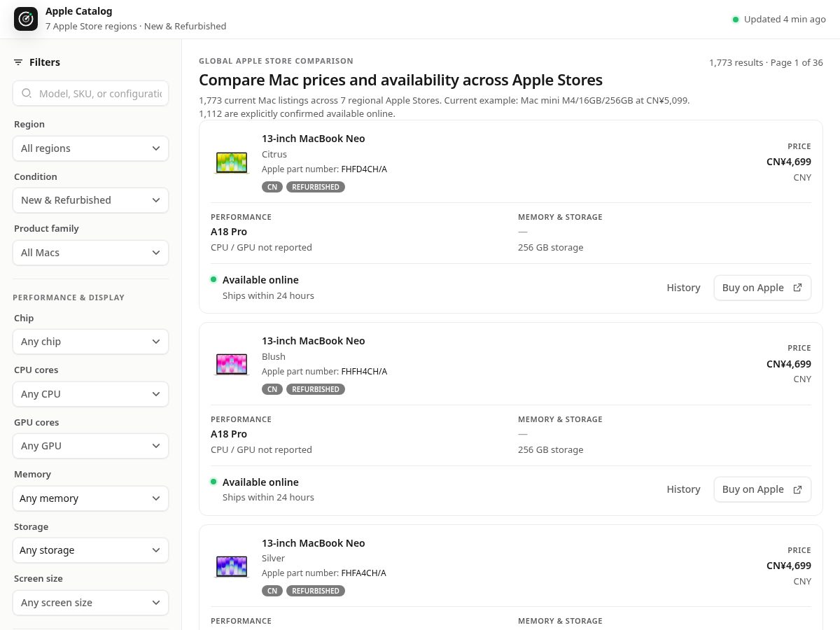Click Available online on Blush listing
Viewport: 840px width, 630px height.
pos(260,482)
